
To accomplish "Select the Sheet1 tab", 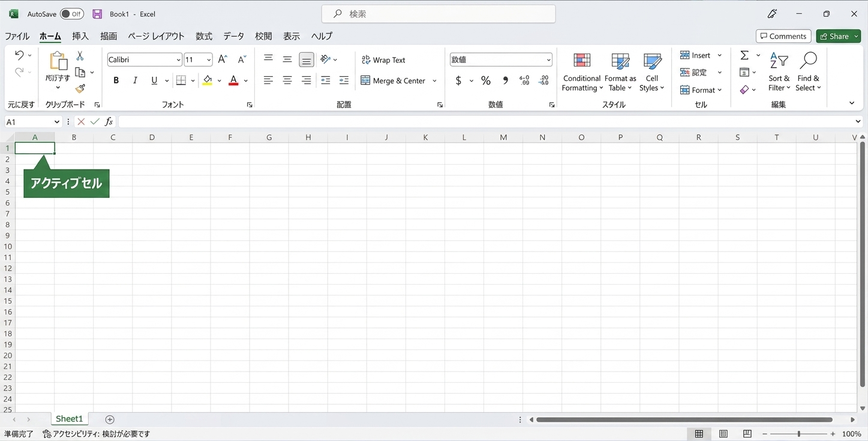I will point(69,419).
